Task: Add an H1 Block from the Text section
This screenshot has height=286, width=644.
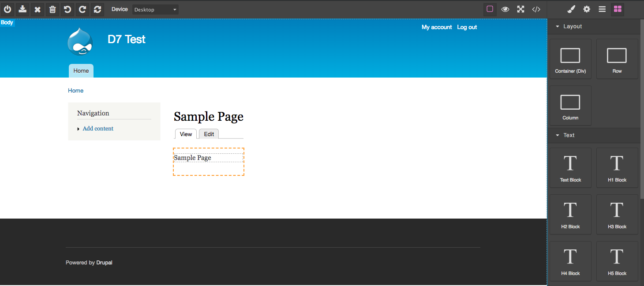Action: (617, 167)
